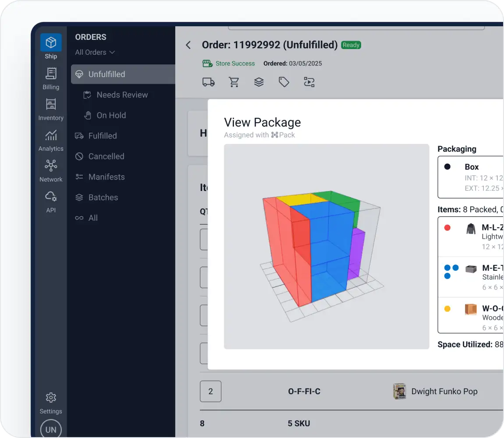504x438 pixels.
Task: Open the Needs Review sub-item
Action: 122,95
